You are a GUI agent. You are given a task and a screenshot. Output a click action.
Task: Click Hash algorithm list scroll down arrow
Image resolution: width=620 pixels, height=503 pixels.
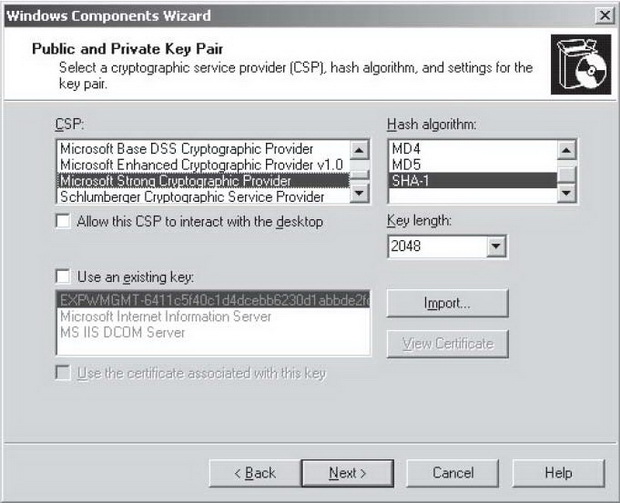click(566, 193)
